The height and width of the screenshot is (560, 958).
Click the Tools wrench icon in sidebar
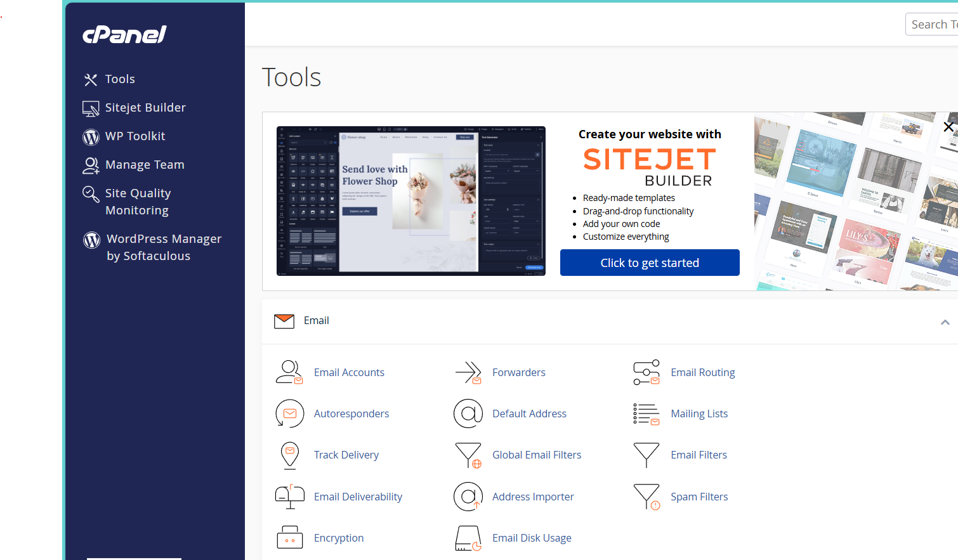pyautogui.click(x=91, y=79)
